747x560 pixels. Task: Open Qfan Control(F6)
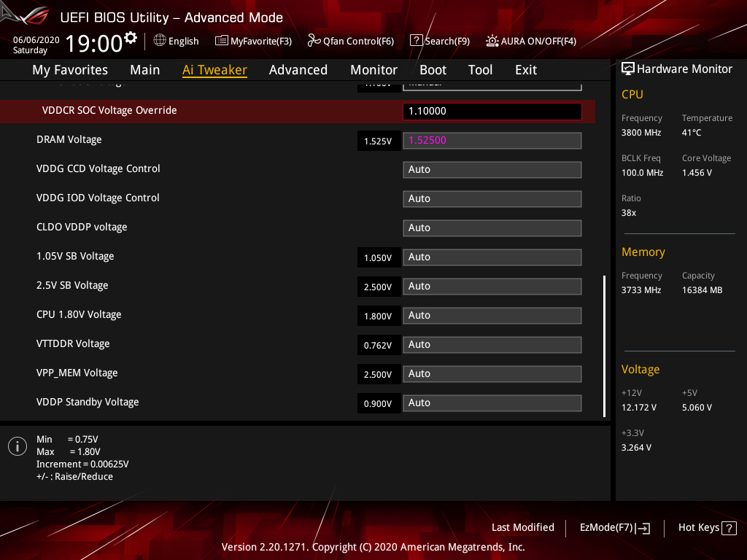point(358,41)
